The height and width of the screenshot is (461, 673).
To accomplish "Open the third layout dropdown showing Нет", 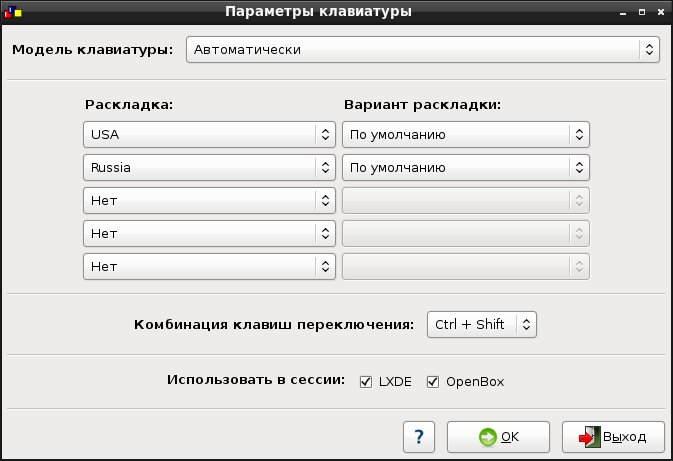I will click(209, 200).
